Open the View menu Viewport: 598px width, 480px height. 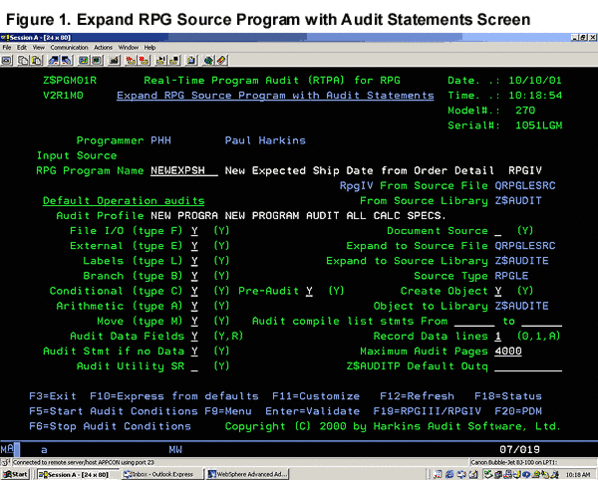tap(39, 48)
